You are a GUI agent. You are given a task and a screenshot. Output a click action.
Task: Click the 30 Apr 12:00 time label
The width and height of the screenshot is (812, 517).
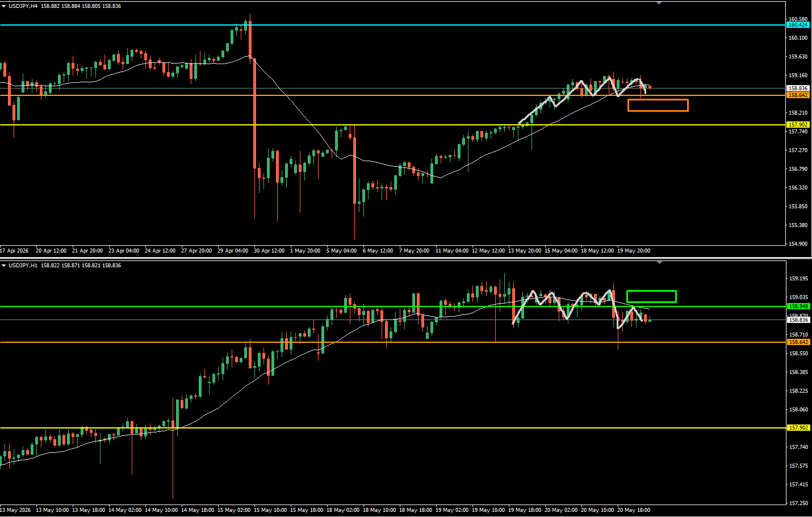tap(269, 251)
